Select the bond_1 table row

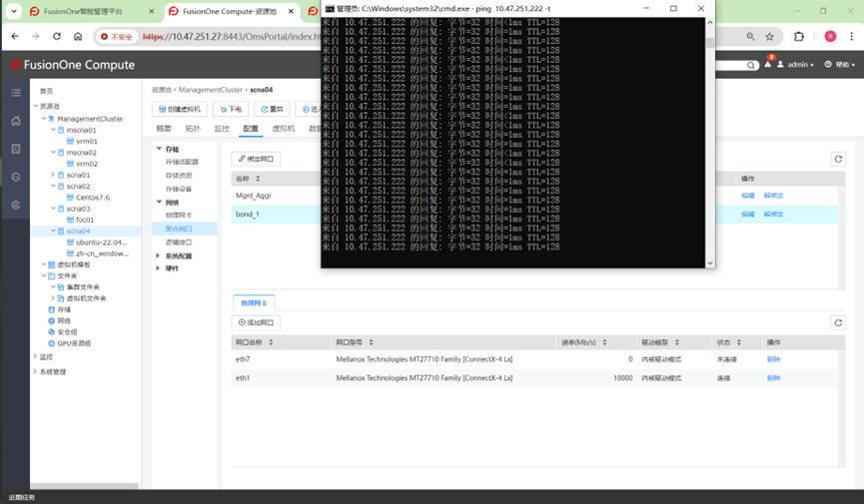pos(535,214)
